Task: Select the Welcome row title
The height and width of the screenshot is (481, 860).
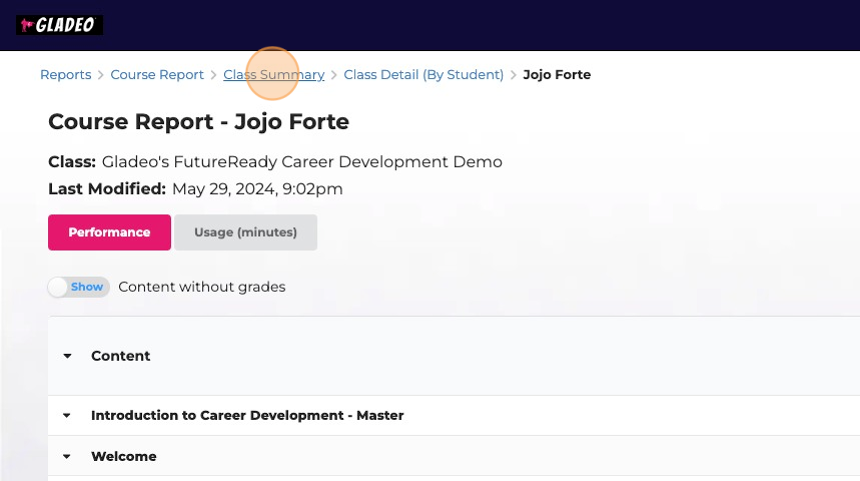Action: click(124, 457)
